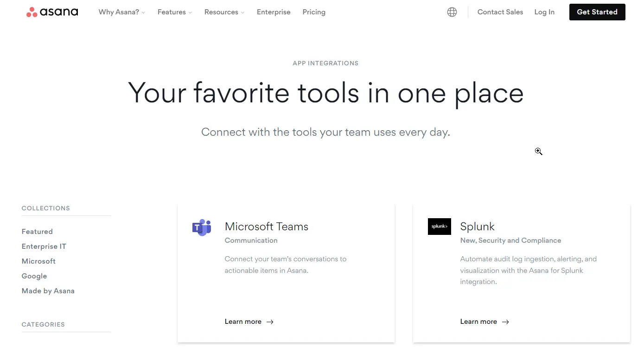Click the Splunk logo thumbnail
Viewport: 644px width, 347px height.
click(x=440, y=227)
